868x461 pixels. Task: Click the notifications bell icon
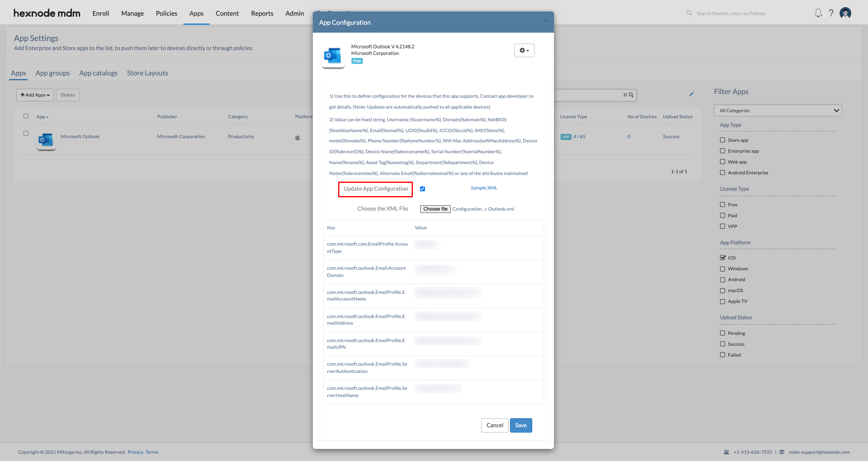[x=818, y=13]
